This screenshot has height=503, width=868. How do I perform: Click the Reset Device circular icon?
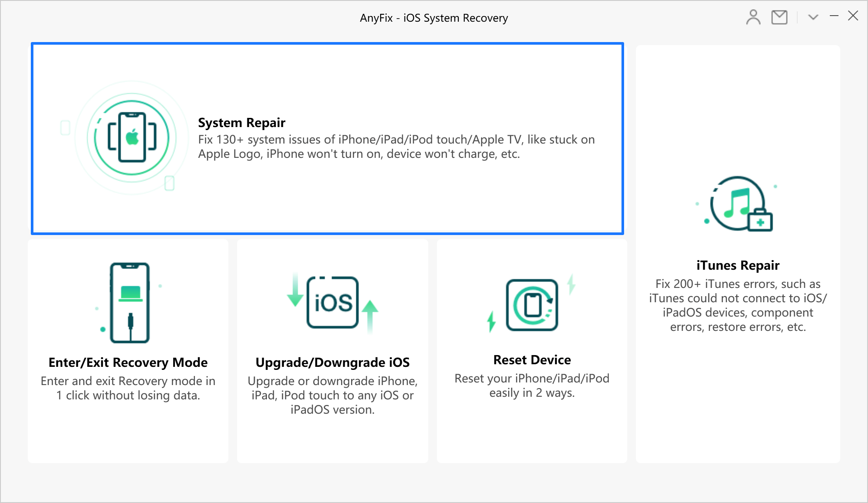[x=532, y=305]
